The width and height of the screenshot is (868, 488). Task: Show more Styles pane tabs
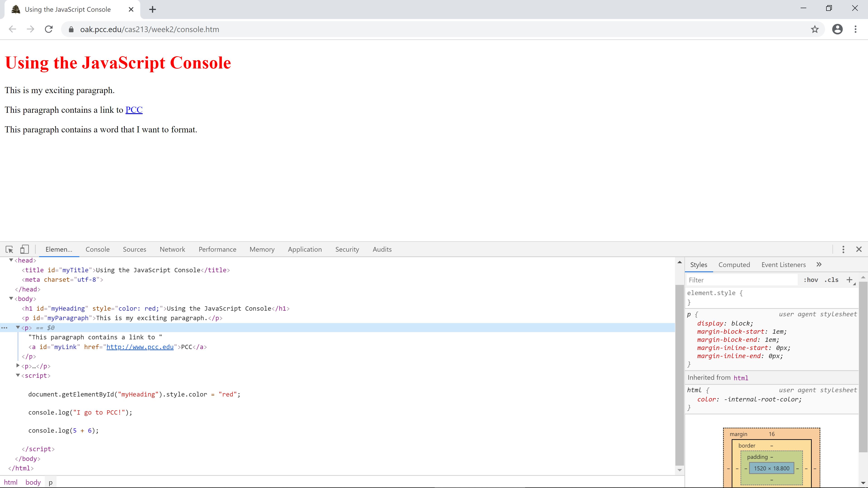(819, 265)
